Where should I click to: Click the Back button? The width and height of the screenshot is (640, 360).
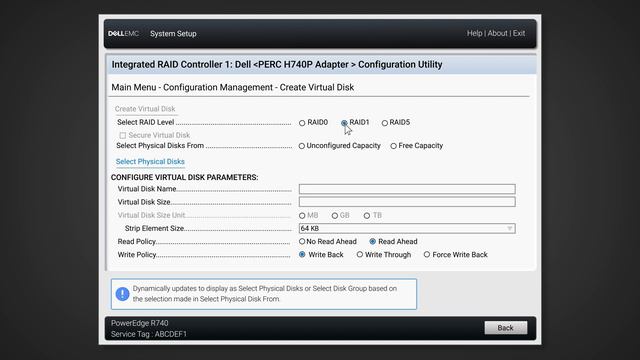click(x=506, y=328)
